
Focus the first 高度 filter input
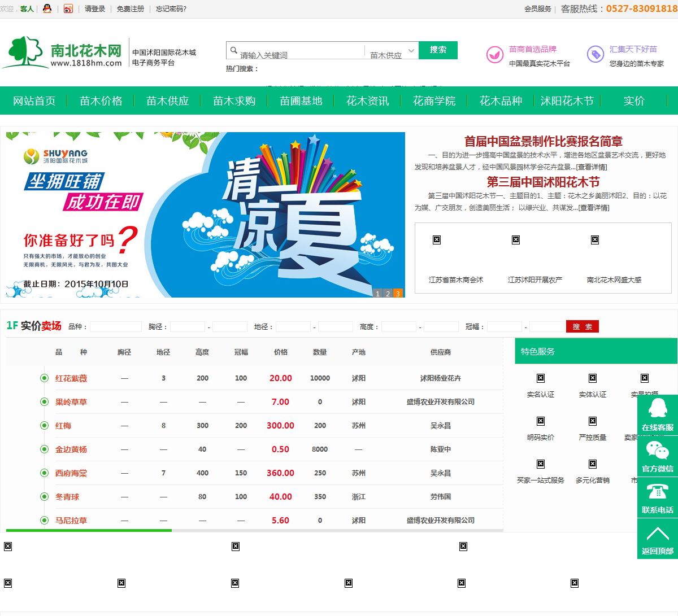pos(399,326)
